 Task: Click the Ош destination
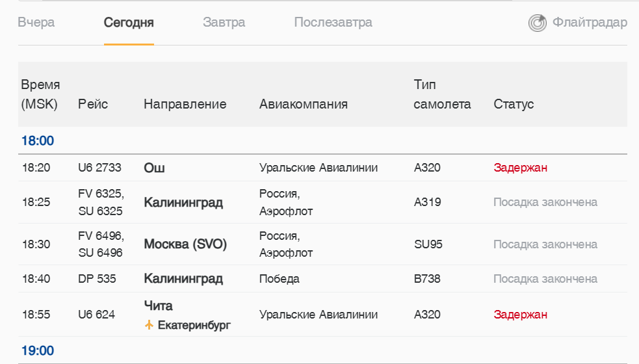pyautogui.click(x=154, y=168)
